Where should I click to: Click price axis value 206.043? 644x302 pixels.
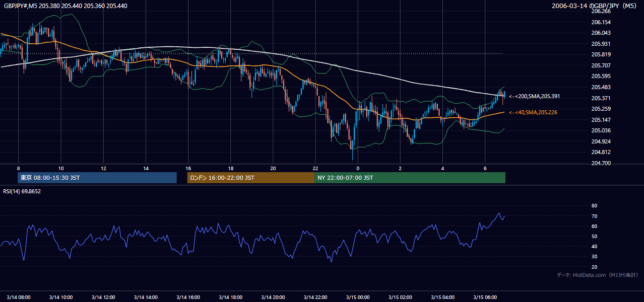[601, 33]
